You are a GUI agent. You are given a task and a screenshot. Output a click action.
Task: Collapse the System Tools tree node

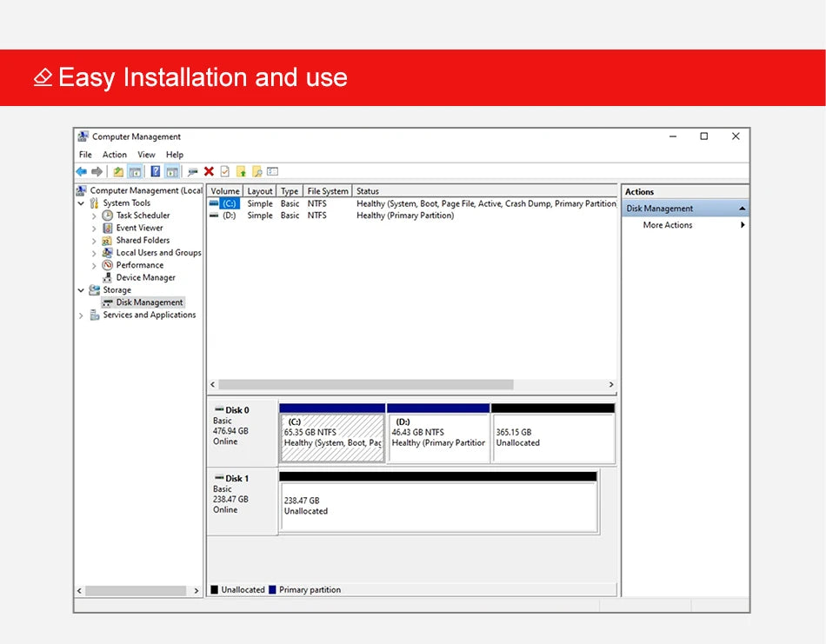click(x=82, y=203)
